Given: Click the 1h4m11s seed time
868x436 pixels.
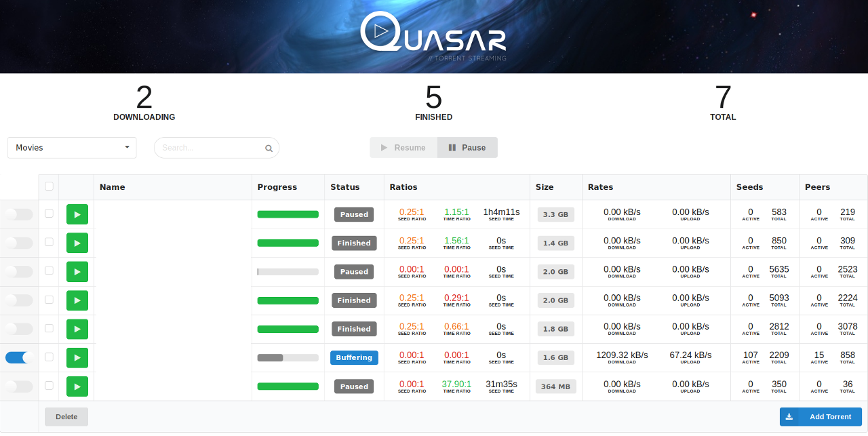Looking at the screenshot, I should [x=501, y=212].
